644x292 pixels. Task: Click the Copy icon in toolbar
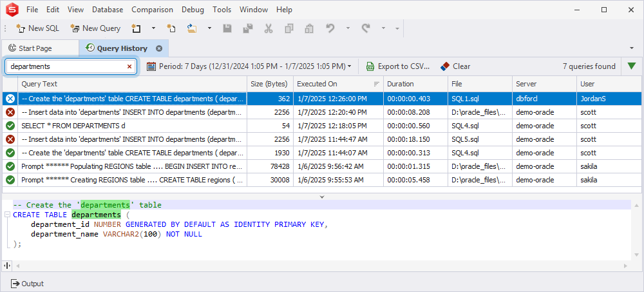(x=289, y=28)
